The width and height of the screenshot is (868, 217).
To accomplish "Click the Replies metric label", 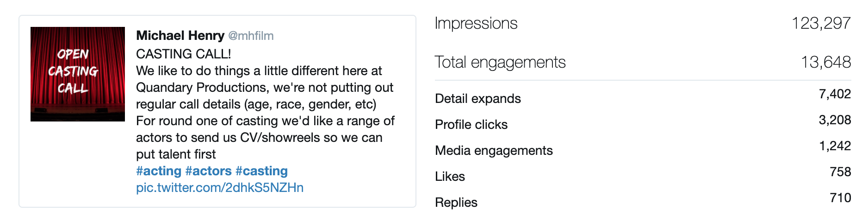I will pos(456,203).
